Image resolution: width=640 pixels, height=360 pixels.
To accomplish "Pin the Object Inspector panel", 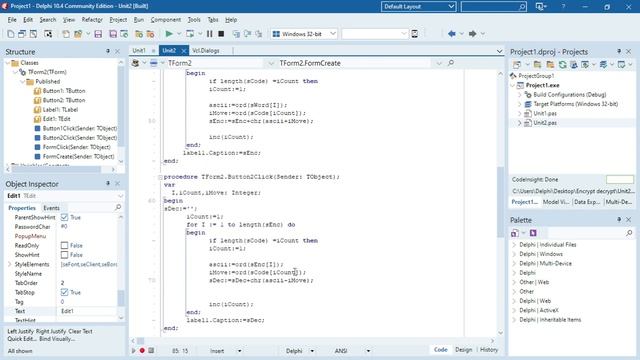I will [x=108, y=184].
